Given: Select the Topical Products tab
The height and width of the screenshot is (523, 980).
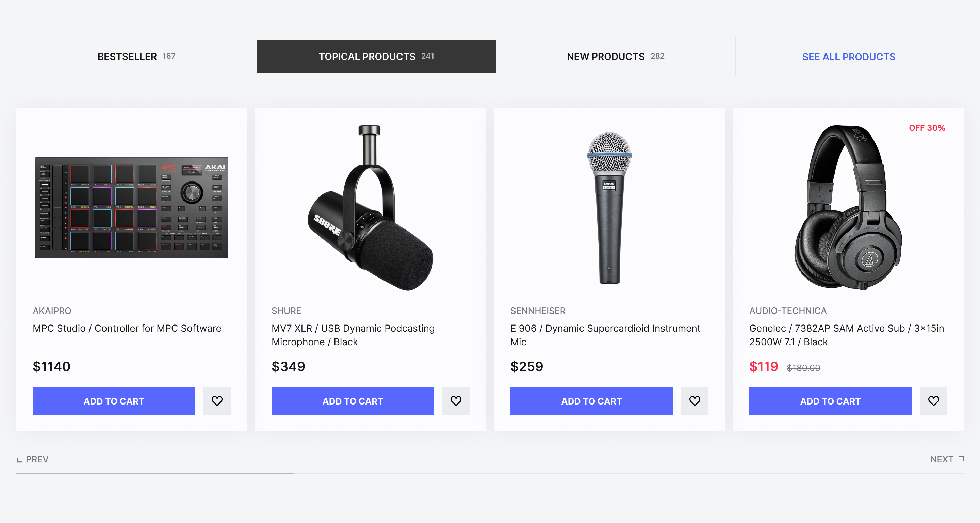Looking at the screenshot, I should [x=376, y=57].
